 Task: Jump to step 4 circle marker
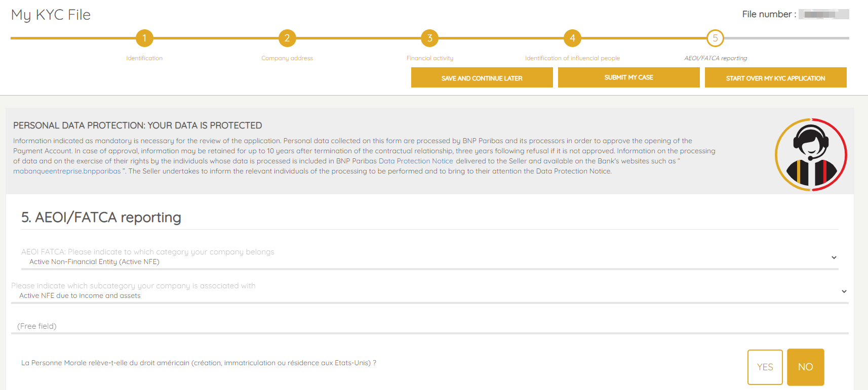tap(572, 38)
